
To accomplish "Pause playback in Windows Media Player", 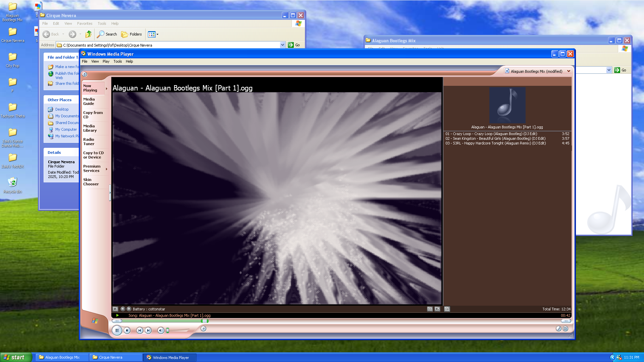I will tap(117, 330).
